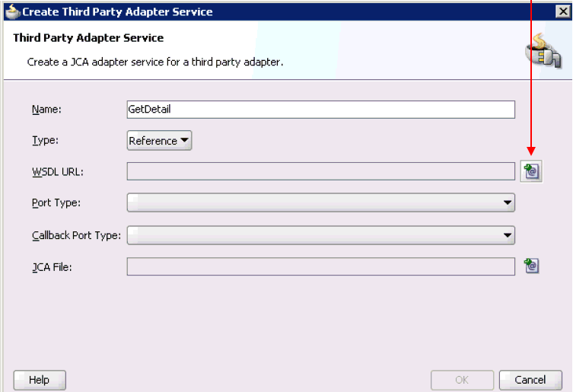Expand the Port Type dropdown

(x=321, y=202)
